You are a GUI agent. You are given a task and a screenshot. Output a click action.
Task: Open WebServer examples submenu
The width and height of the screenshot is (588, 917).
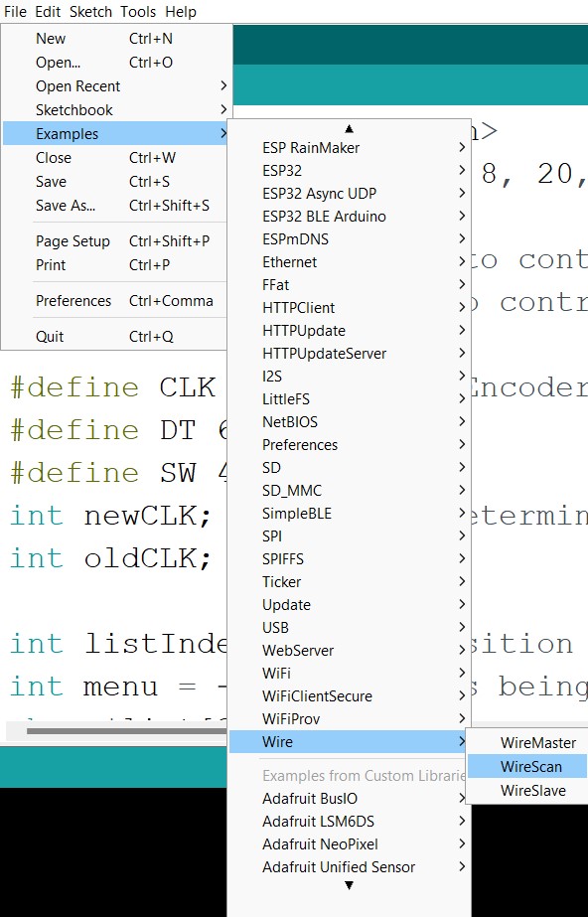pos(349,651)
